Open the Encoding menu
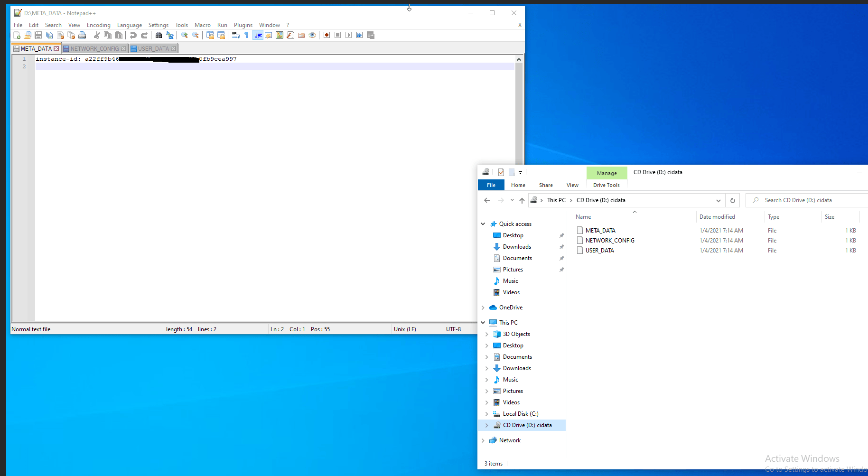The width and height of the screenshot is (868, 476). (99, 25)
